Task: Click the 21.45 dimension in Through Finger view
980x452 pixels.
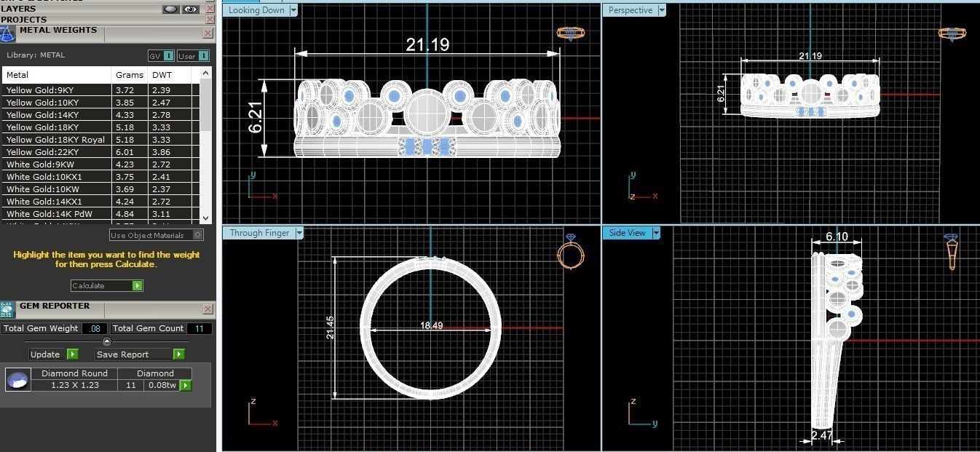Action: click(x=330, y=326)
